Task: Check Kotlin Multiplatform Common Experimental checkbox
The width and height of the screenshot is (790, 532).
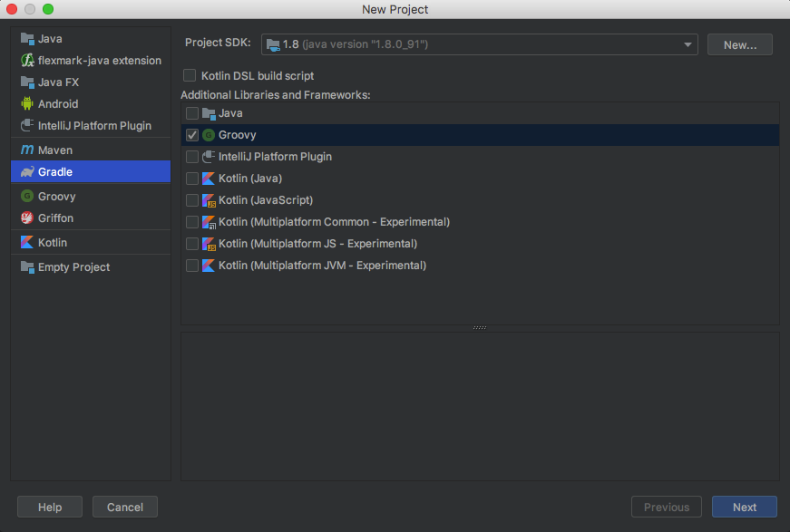Action: point(192,222)
